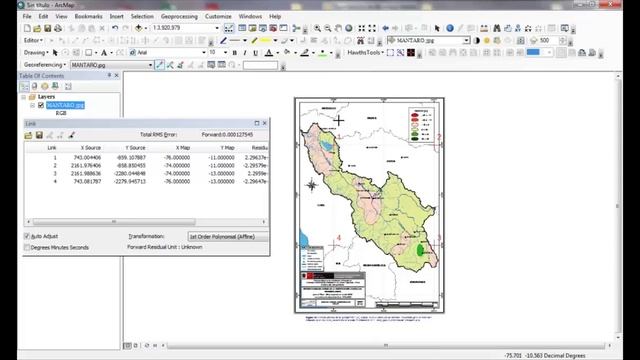Open the map scale dropdown
This screenshot has width=640, height=360.
(217, 28)
